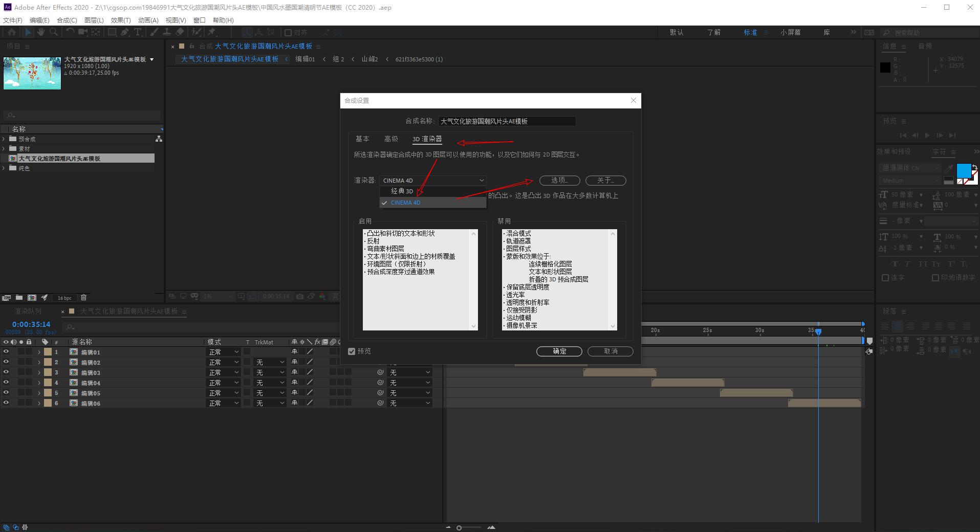Select the Pen tool in the toolbar
The width and height of the screenshot is (980, 532).
pyautogui.click(x=124, y=32)
